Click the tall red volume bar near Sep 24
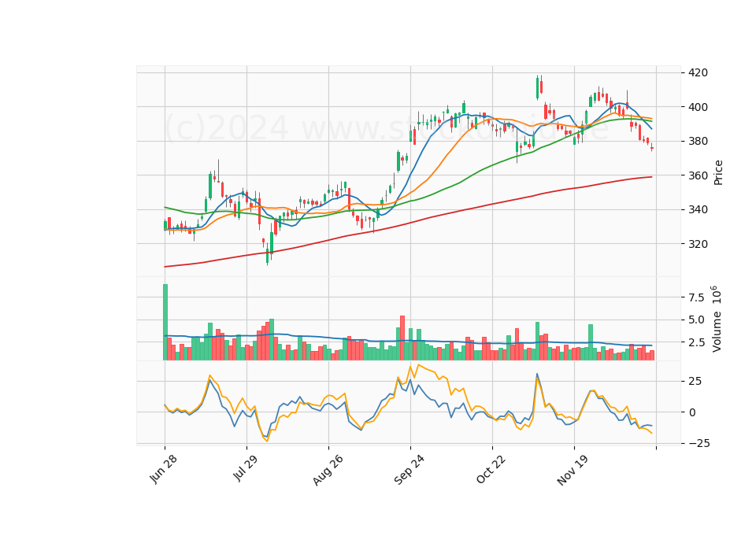Viewport: 756px width, 543px height. (x=402, y=338)
